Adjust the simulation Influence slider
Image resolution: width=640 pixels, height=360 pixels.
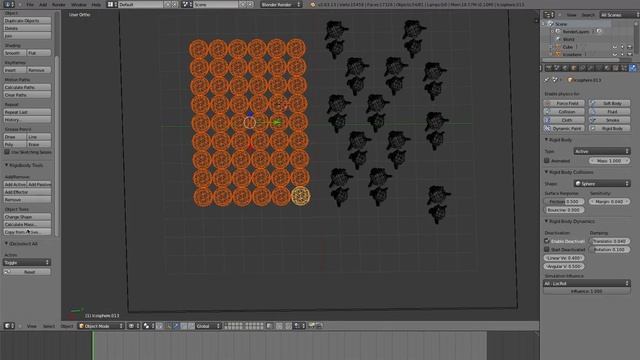587,291
